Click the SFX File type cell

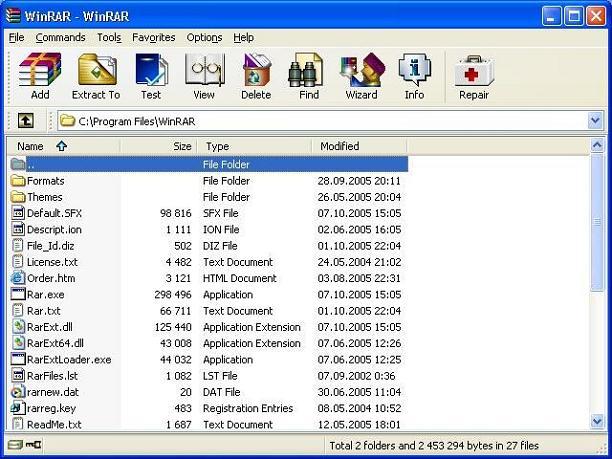coord(221,213)
